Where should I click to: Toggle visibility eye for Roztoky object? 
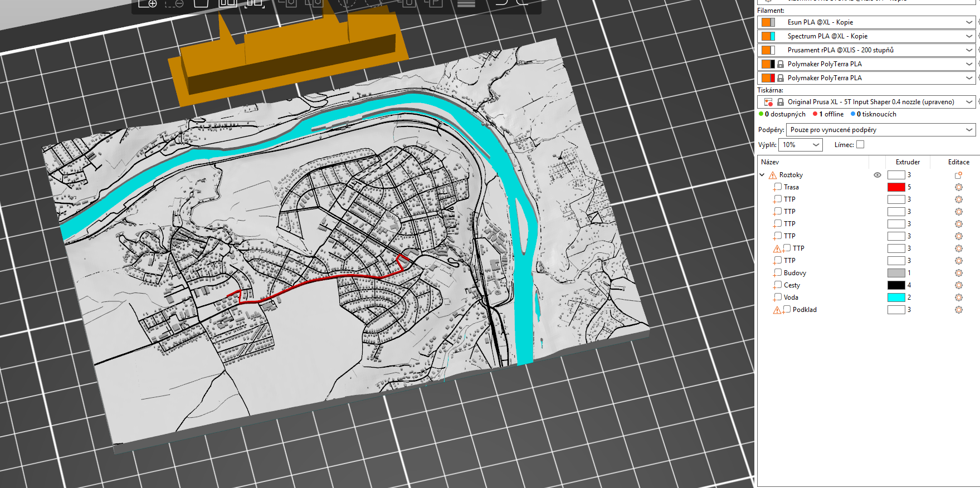point(877,175)
